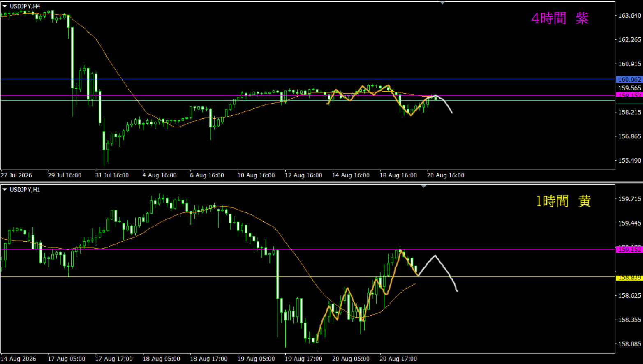The height and width of the screenshot is (364, 643).
Task: Click the '18 Aug 17:00' time label
Action: (x=209, y=359)
